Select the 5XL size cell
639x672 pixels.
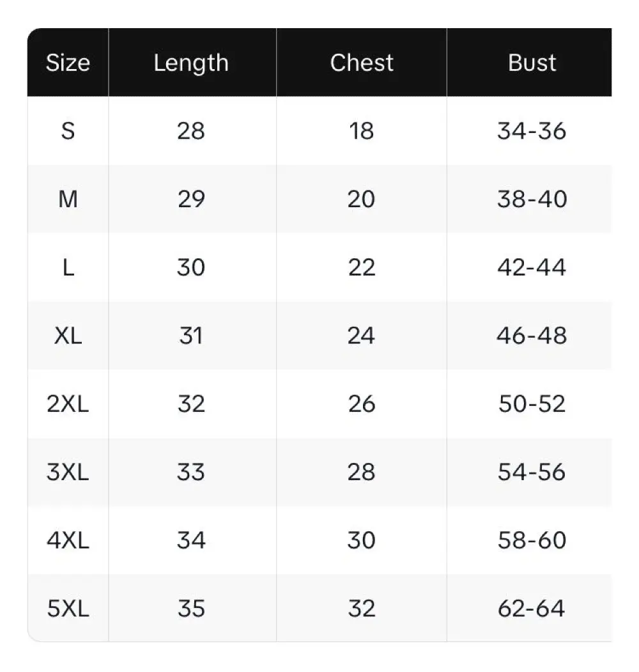68,608
